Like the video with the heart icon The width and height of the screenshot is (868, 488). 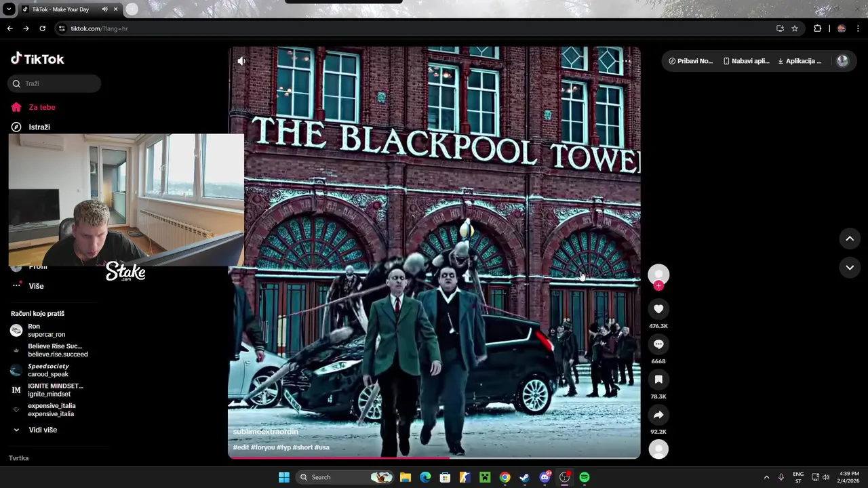pos(658,309)
